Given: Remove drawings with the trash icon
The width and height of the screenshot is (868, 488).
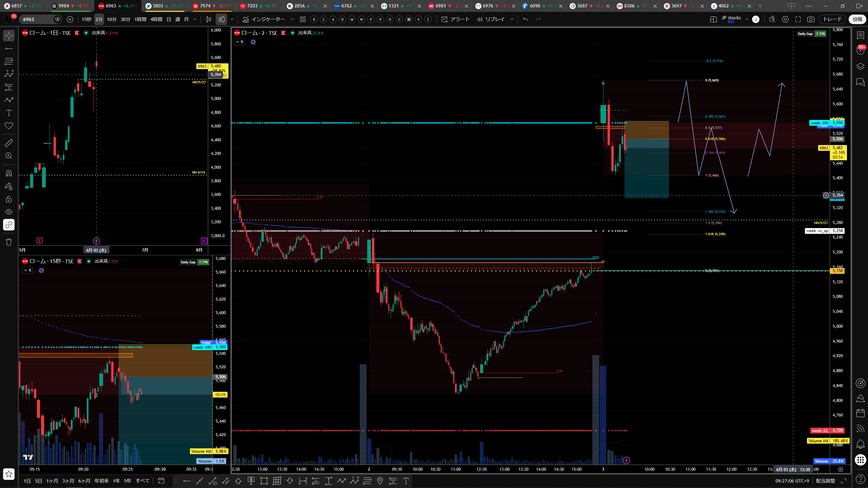Looking at the screenshot, I should (9, 242).
